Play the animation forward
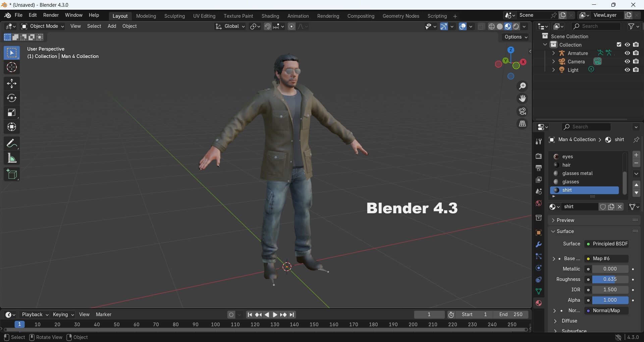Screen dimensions: 644x342 coord(275,315)
